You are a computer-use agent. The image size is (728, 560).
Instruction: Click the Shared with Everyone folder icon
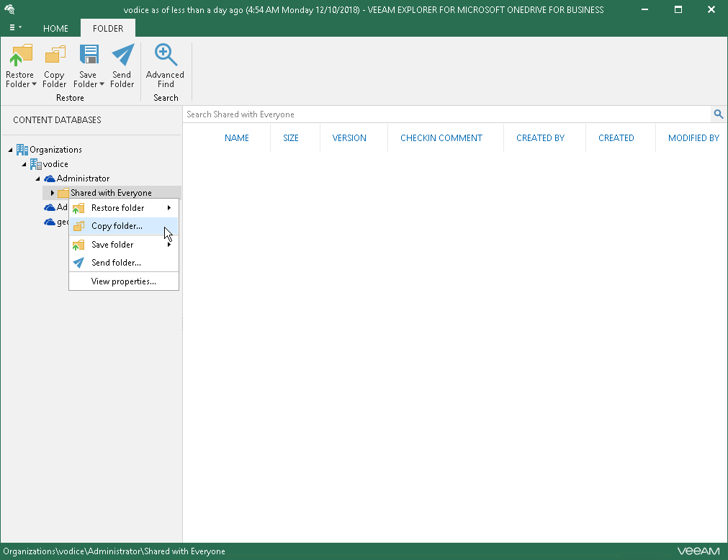coord(63,193)
